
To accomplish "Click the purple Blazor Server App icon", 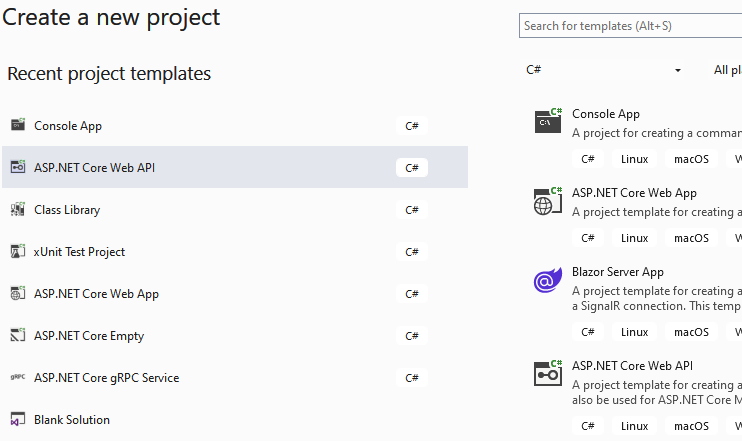I will point(548,280).
